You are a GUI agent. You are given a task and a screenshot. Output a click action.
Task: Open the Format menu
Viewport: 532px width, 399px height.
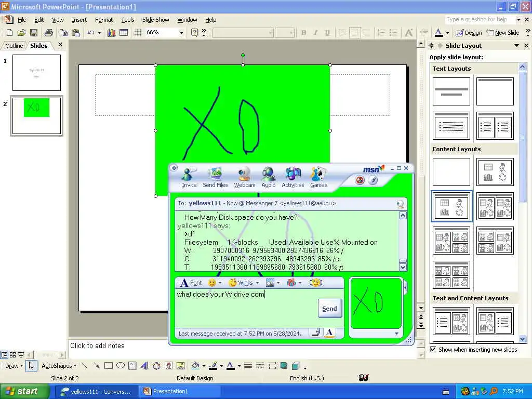(x=104, y=20)
